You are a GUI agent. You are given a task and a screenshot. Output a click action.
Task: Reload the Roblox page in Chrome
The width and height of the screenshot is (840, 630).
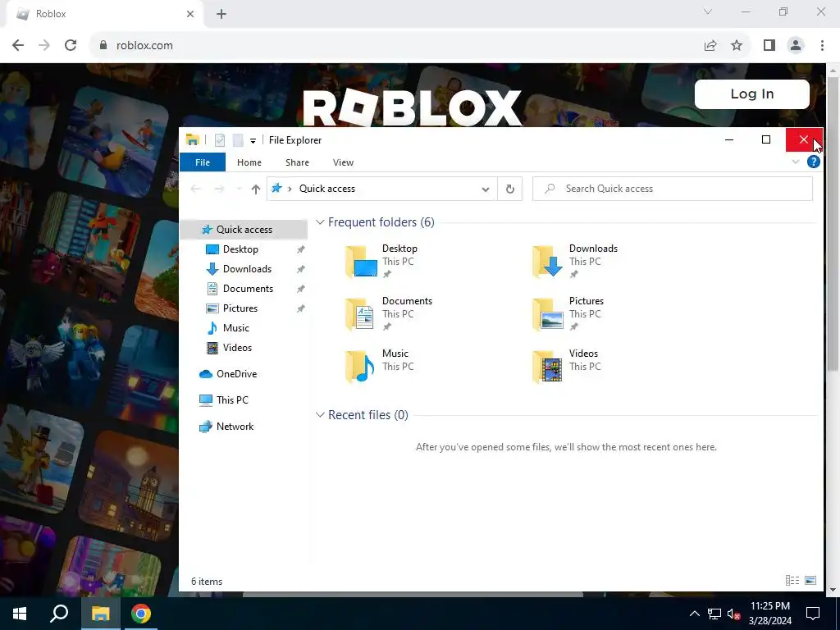(71, 45)
